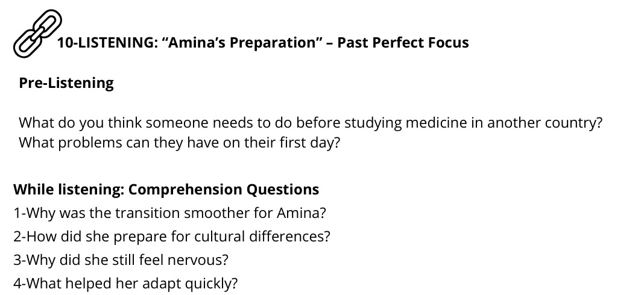Select the "While listening" heading text
644x295 pixels.
(x=69, y=190)
